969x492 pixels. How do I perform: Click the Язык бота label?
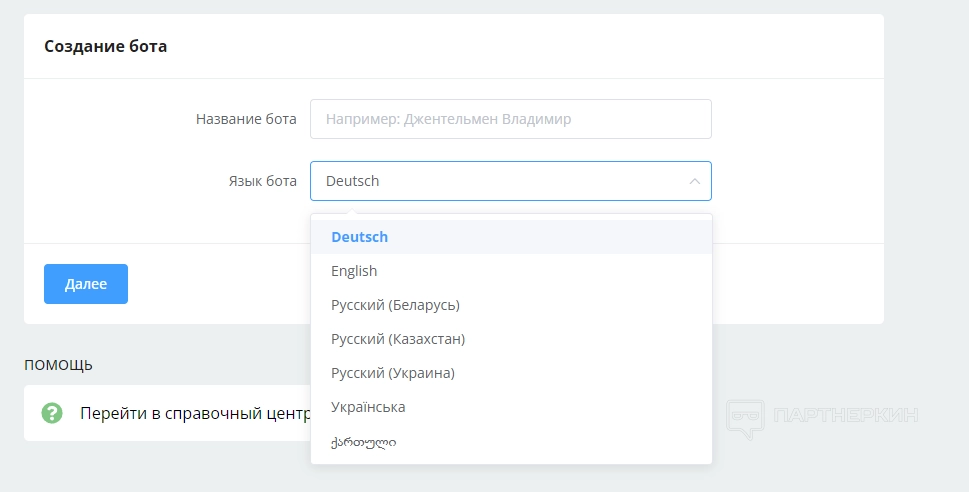[x=257, y=181]
